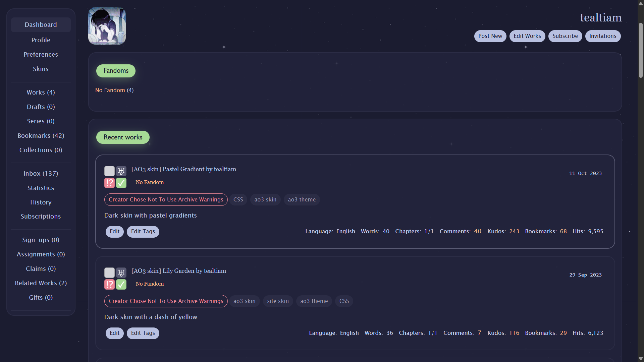Open Subscriptions in the sidebar

[41, 217]
